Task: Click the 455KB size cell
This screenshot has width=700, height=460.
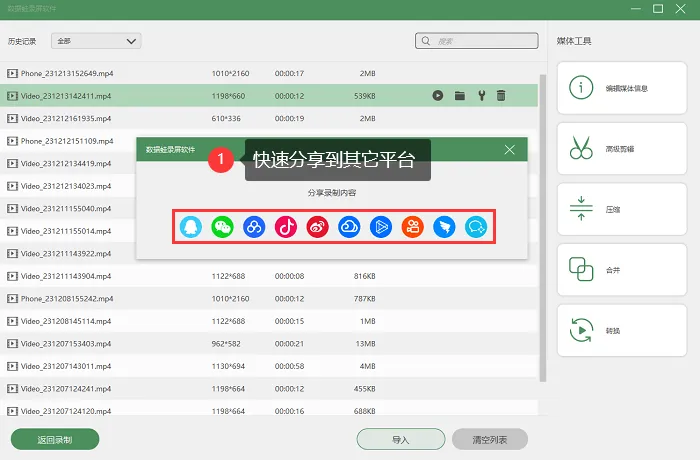Action: click(365, 389)
